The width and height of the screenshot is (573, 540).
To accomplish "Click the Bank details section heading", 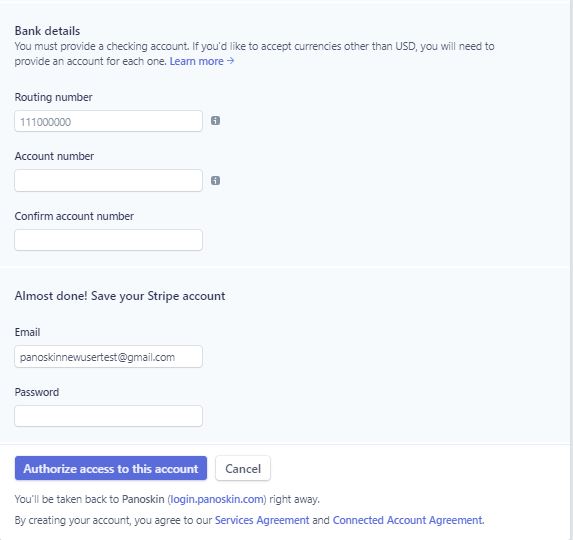I will coord(47,31).
